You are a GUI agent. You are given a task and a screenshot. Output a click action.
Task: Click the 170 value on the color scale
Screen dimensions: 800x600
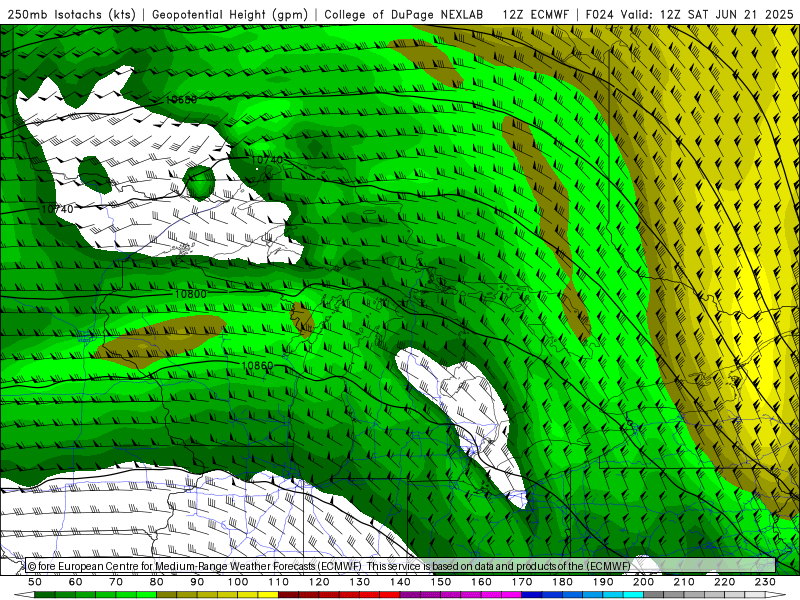(x=522, y=582)
